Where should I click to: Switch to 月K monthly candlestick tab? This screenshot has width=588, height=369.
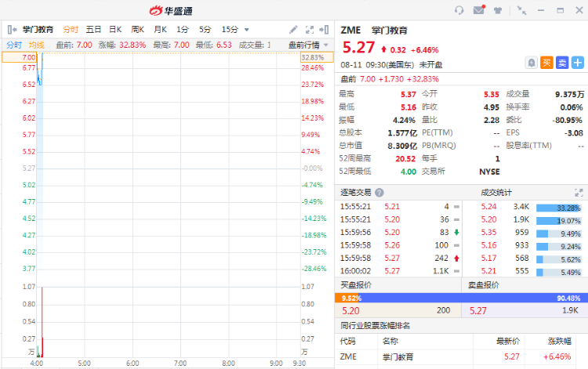pos(160,30)
